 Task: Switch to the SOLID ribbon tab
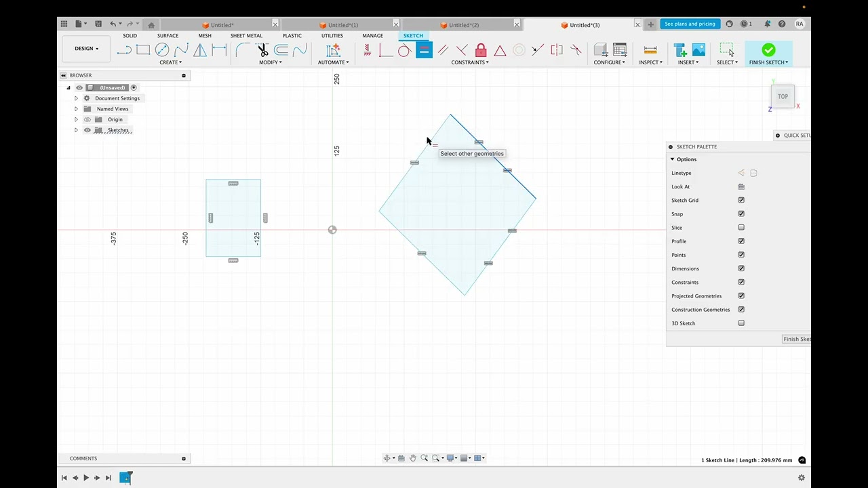coord(130,36)
